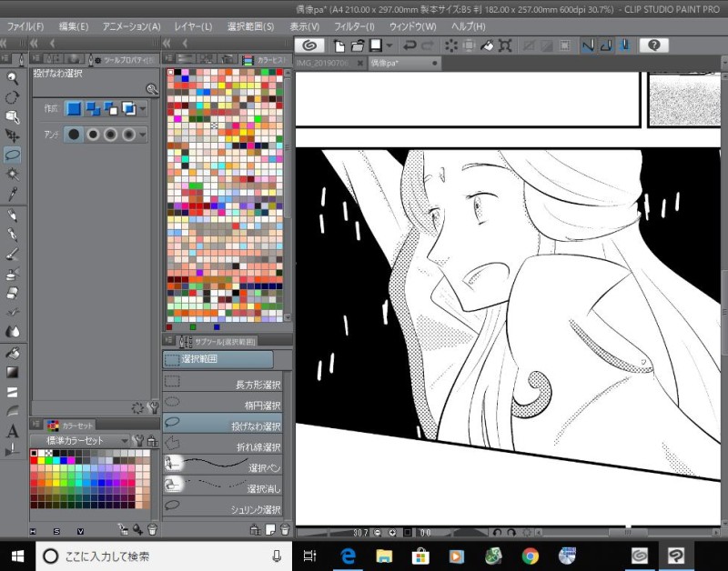Select 選択ペン sub tool

[222, 466]
